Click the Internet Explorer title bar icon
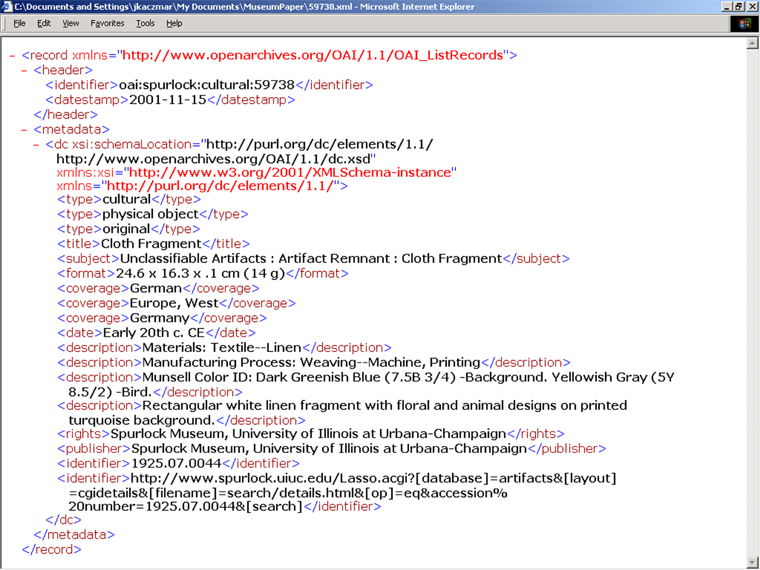760x570 pixels. (x=7, y=7)
